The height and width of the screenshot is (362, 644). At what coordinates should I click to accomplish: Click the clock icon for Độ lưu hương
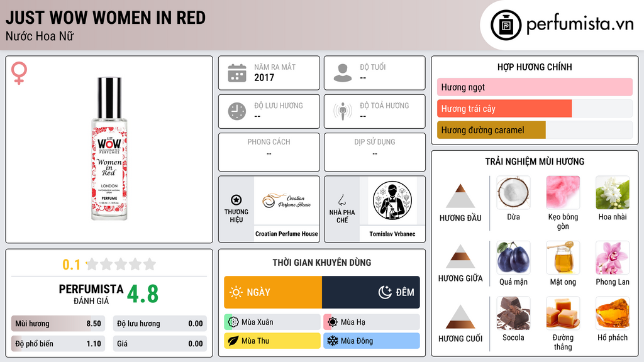237,111
